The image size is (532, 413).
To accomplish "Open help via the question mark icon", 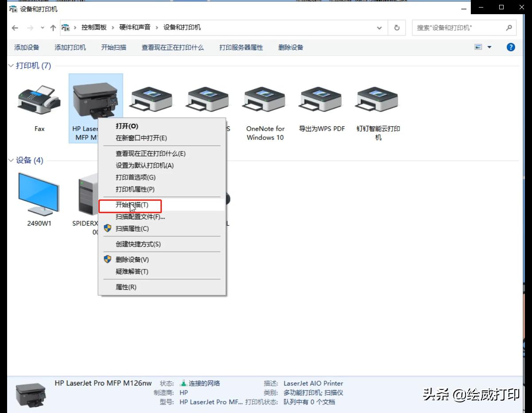I will [511, 47].
